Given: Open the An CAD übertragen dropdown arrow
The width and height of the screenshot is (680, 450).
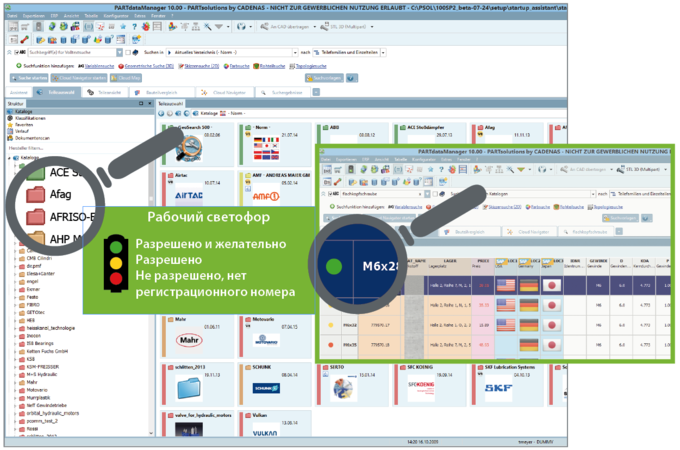Looking at the screenshot, I should [314, 27].
